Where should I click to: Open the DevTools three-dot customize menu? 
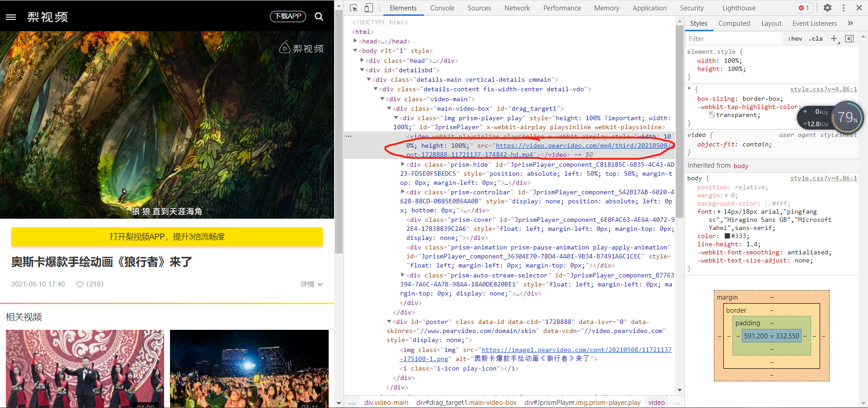844,8
